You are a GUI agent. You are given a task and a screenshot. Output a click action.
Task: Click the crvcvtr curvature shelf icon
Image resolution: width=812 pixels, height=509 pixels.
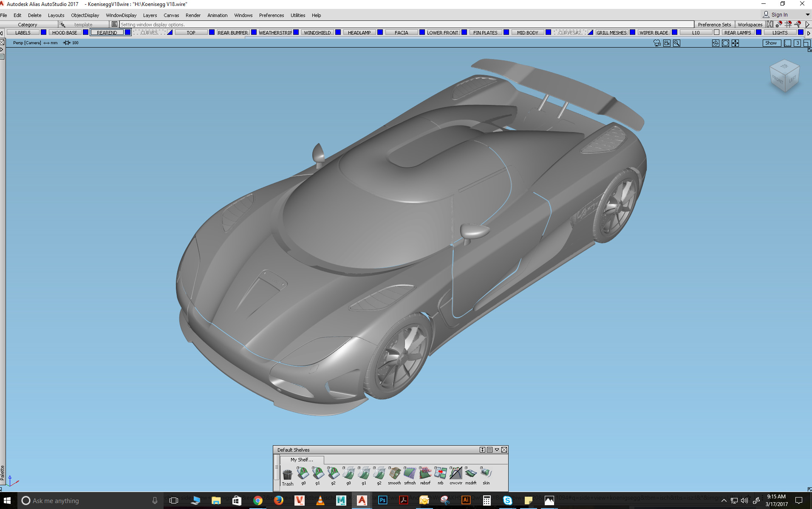point(456,473)
